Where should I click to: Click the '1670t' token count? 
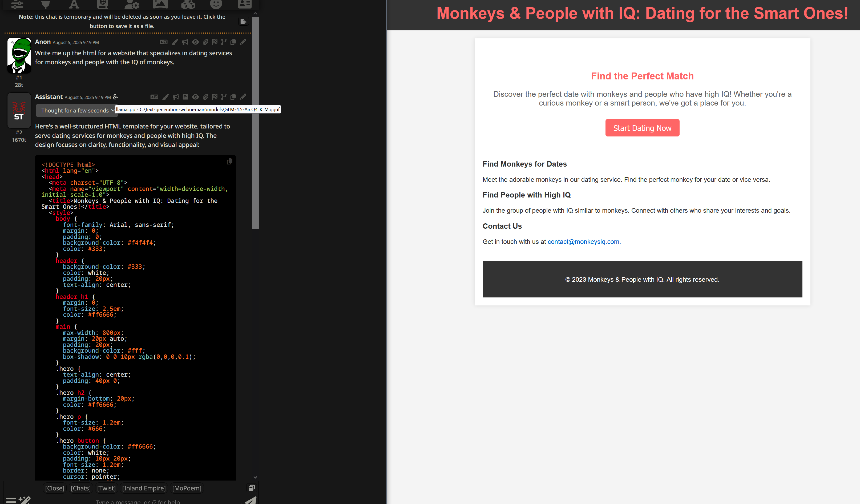pyautogui.click(x=19, y=140)
